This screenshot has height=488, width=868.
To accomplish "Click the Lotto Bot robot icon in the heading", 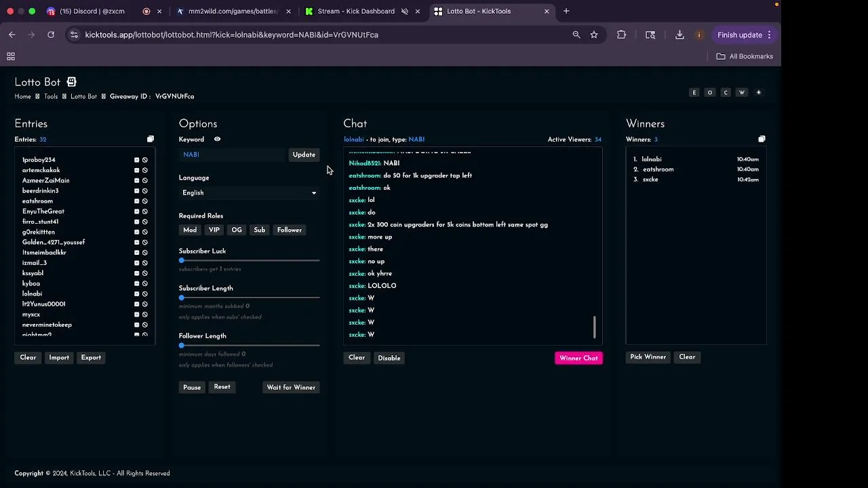I will (71, 82).
